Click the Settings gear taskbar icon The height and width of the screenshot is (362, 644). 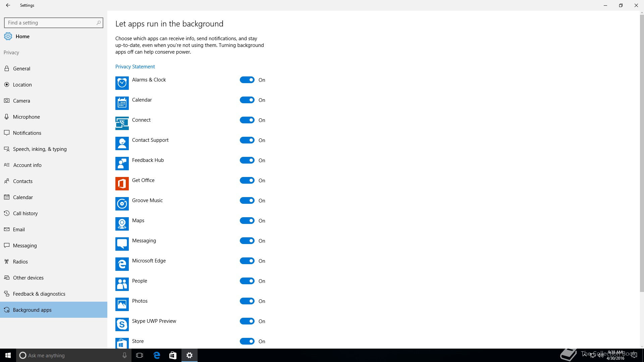point(190,355)
